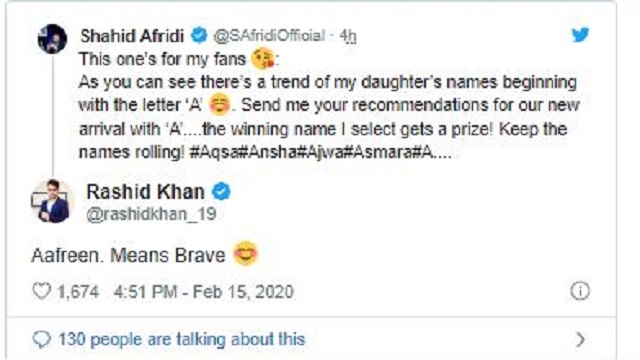Screen dimensions: 640x360
Task: Click Rashid Khan's verified badge
Action: pyautogui.click(x=221, y=191)
